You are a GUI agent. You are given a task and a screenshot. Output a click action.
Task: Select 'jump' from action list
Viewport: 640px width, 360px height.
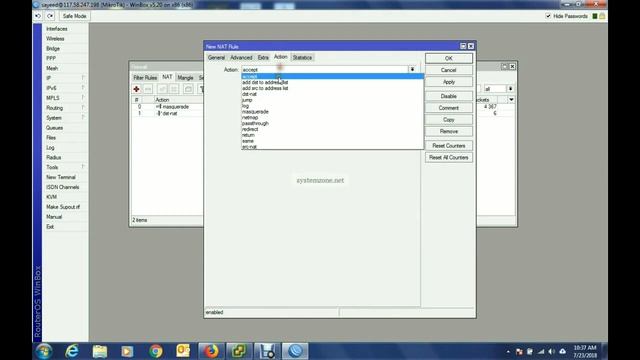(247, 100)
